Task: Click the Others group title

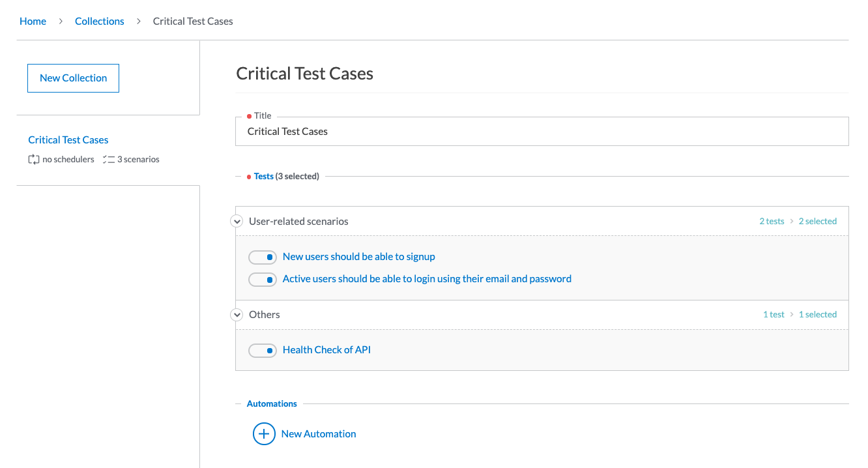Action: click(265, 314)
